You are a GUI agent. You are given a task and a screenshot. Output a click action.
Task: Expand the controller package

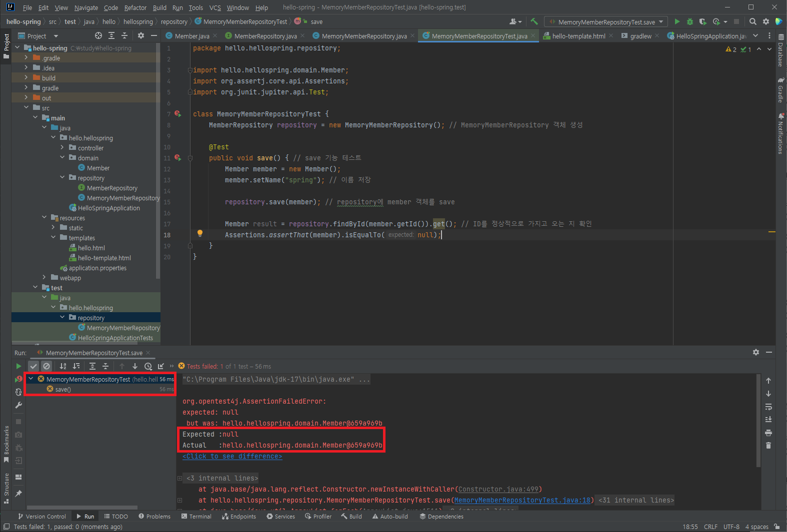pyautogui.click(x=62, y=148)
